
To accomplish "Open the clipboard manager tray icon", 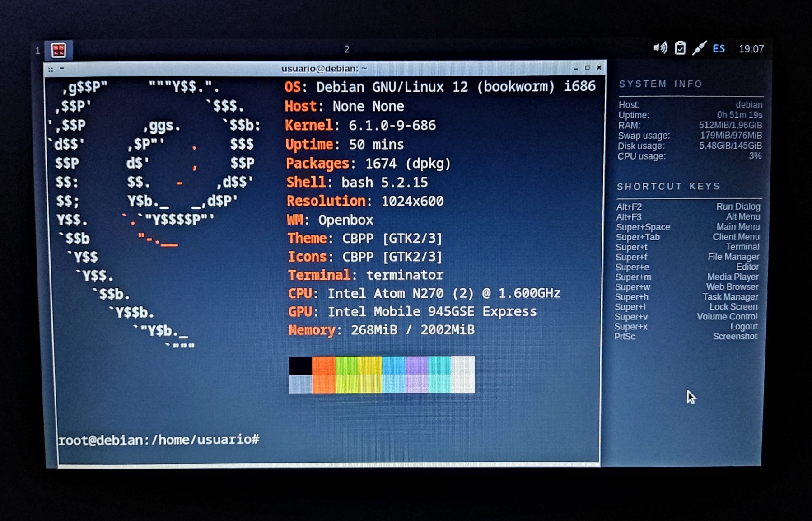I will point(680,48).
